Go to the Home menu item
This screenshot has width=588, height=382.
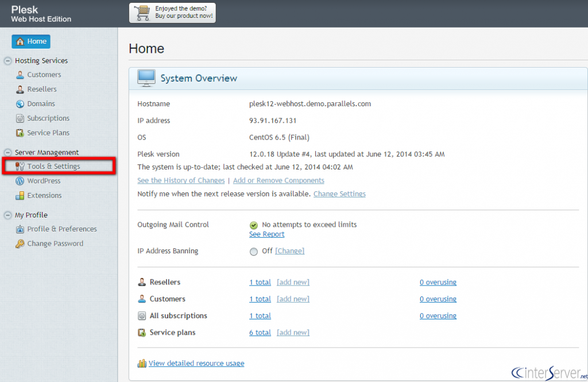(30, 41)
